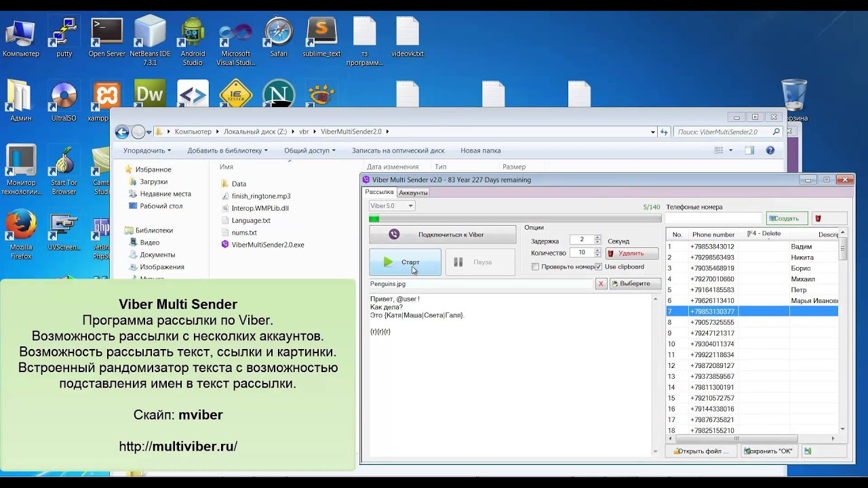This screenshot has height=488, width=868.
Task: Remove the attached Penguins.jpg with red X
Action: point(601,284)
